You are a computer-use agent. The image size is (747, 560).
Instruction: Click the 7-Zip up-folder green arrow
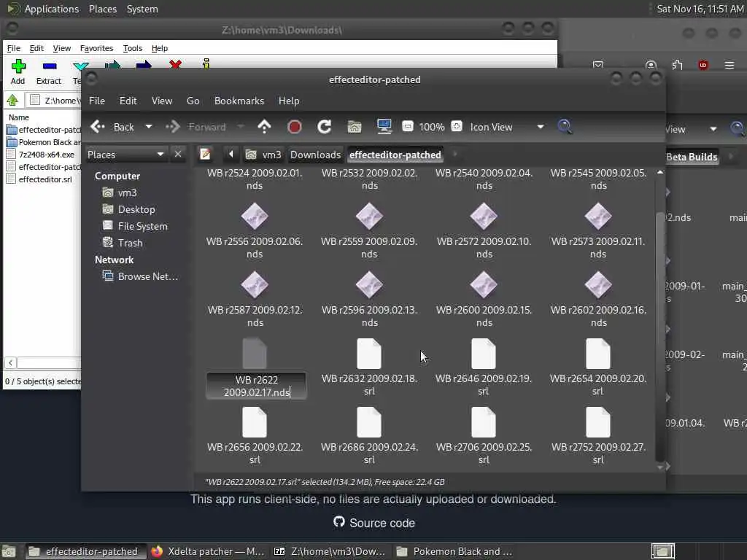click(12, 100)
